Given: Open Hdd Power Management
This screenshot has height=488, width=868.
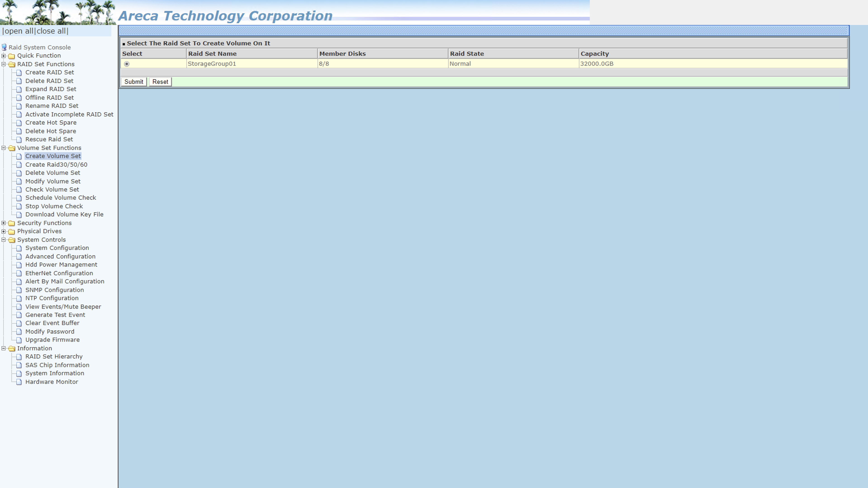Looking at the screenshot, I should pos(61,265).
